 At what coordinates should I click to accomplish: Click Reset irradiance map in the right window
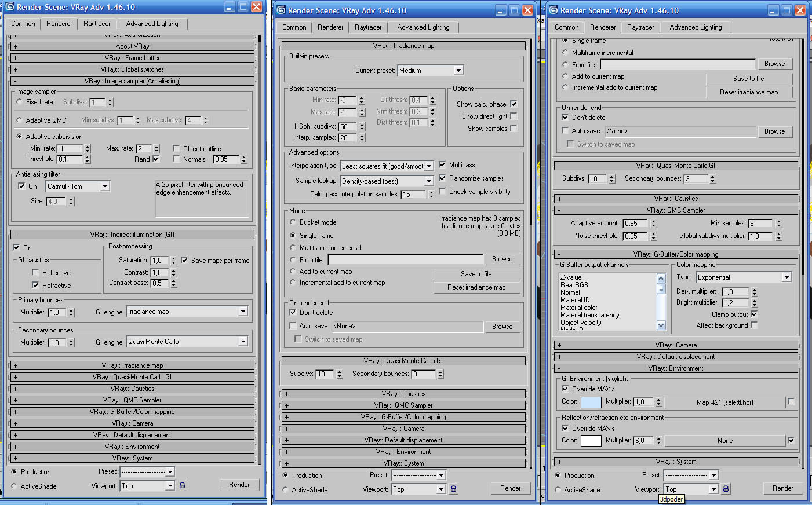(749, 92)
